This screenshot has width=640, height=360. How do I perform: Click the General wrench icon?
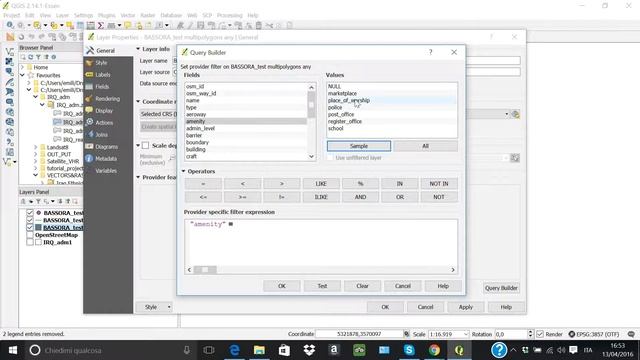(90, 51)
